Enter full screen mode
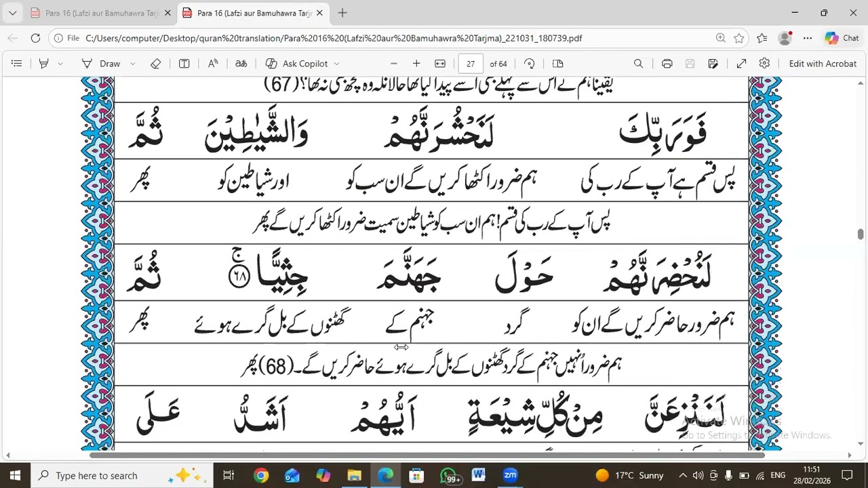 (x=741, y=64)
